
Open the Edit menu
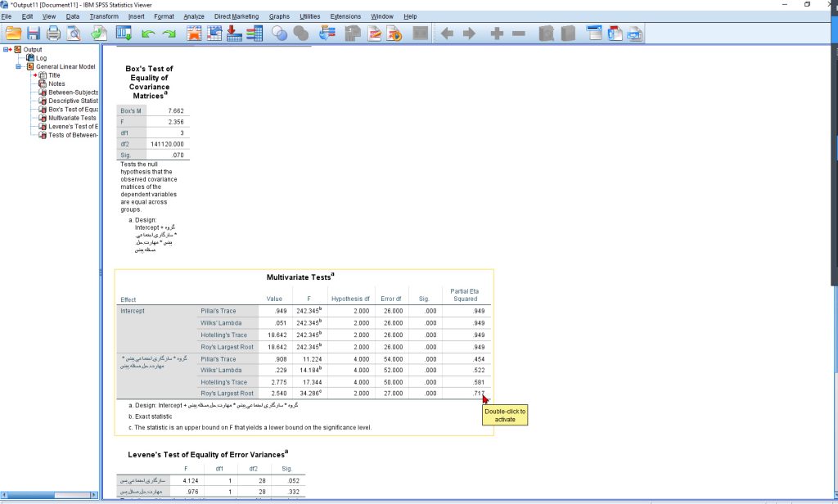point(27,16)
